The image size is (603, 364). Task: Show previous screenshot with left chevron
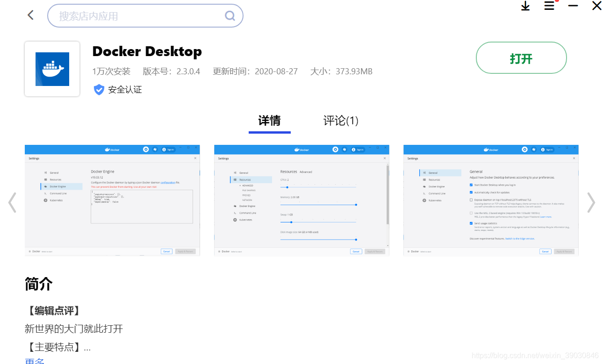pos(12,202)
